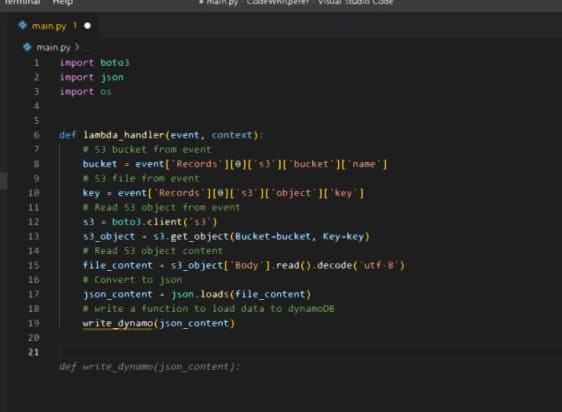This screenshot has height=412, width=562.
Task: Open the Terminal menu
Action: pyautogui.click(x=22, y=2)
